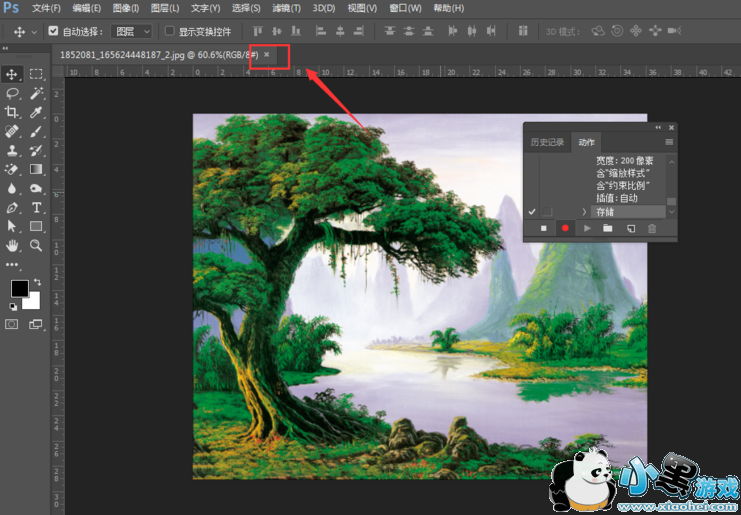Select the Healing Brush bandage tool

pyautogui.click(x=12, y=131)
